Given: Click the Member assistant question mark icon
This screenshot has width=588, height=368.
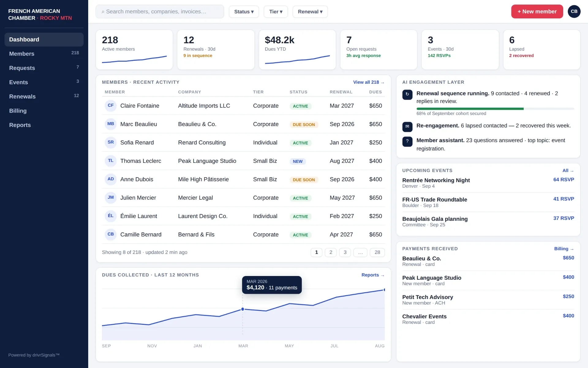Looking at the screenshot, I should click(407, 141).
